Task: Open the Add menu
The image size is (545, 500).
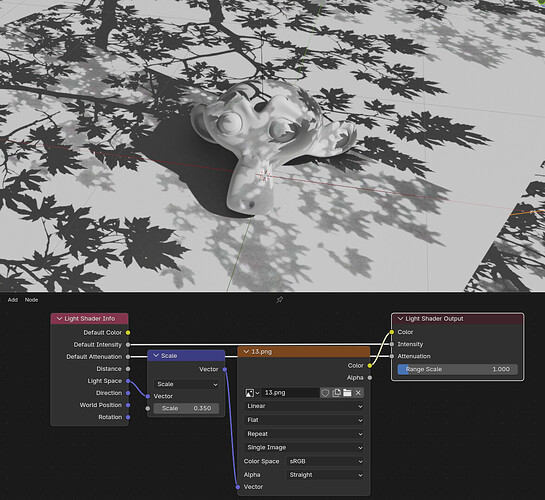Action: [13, 300]
